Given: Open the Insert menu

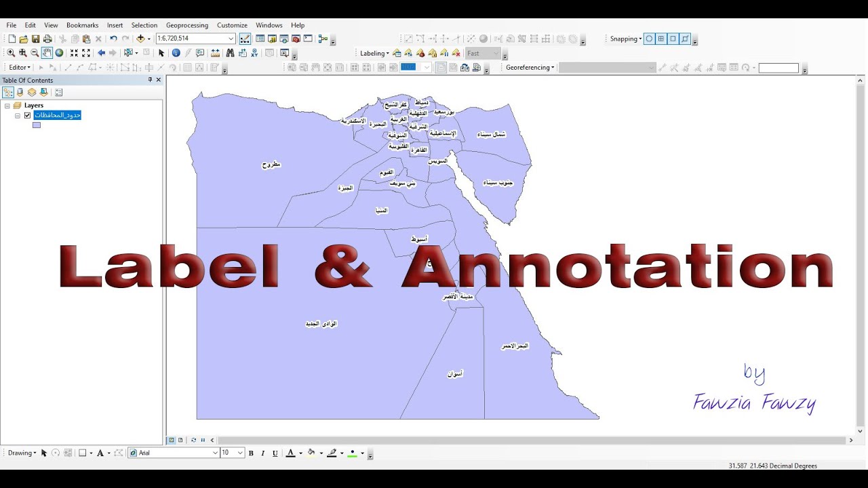Looking at the screenshot, I should pos(115,25).
